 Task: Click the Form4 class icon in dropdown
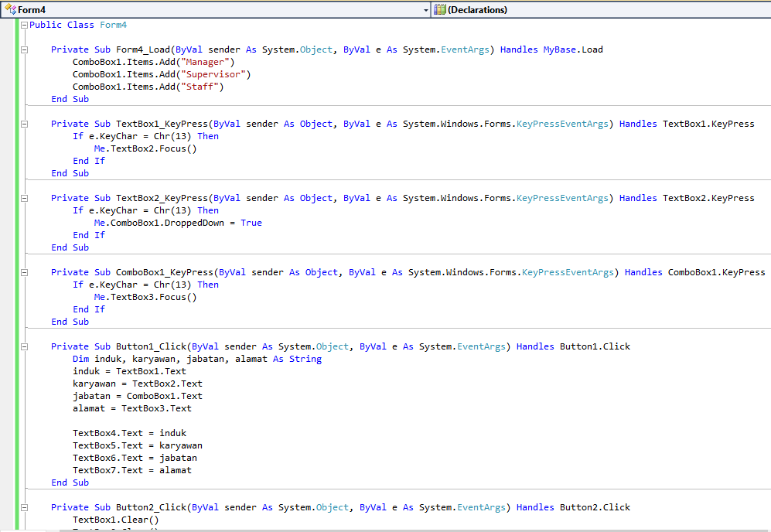tap(10, 9)
